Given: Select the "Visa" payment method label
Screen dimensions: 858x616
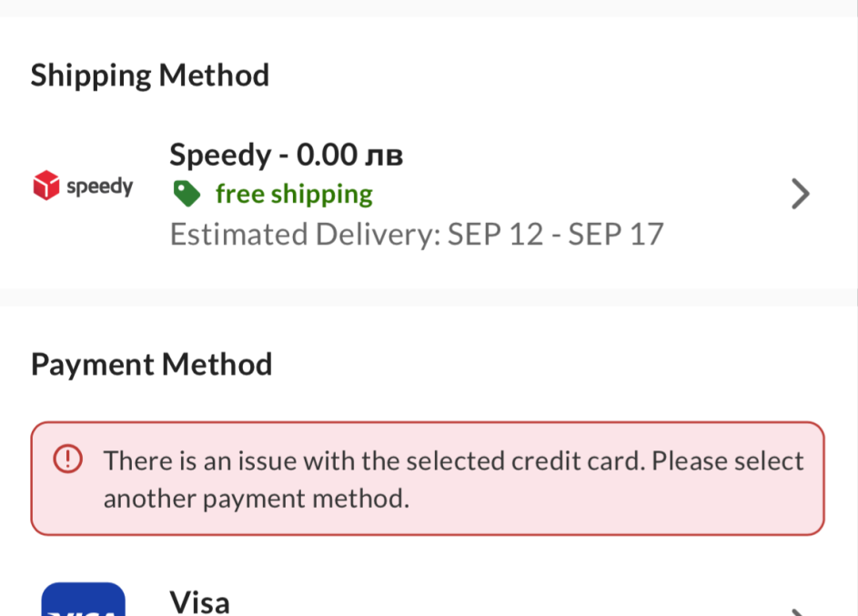Looking at the screenshot, I should tap(199, 602).
